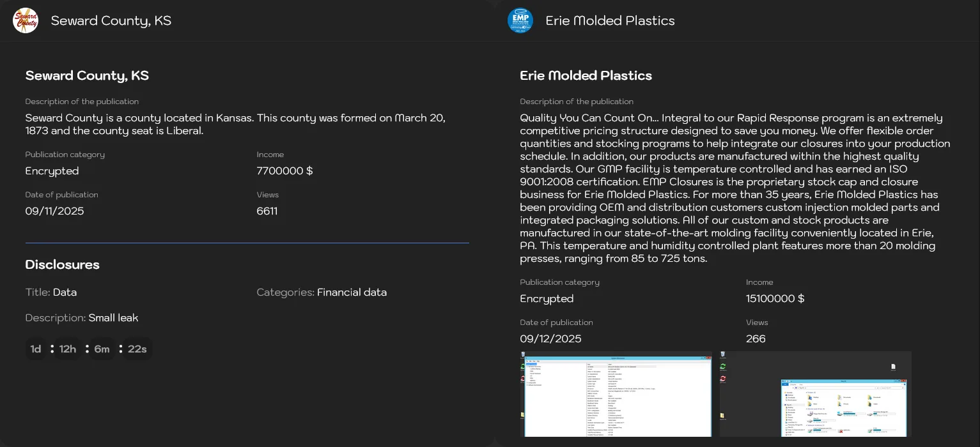Image resolution: width=980 pixels, height=447 pixels.
Task: Expand the Data disclosure entry
Action: [66, 292]
